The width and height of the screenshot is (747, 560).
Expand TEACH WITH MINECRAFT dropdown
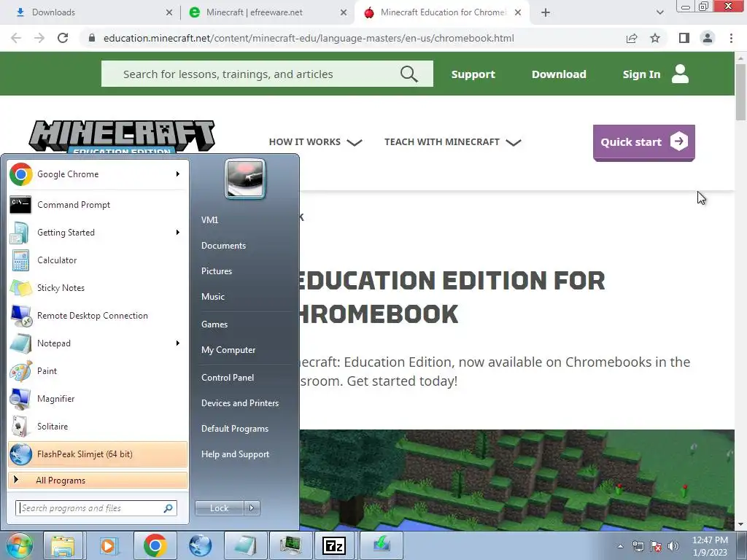(452, 142)
